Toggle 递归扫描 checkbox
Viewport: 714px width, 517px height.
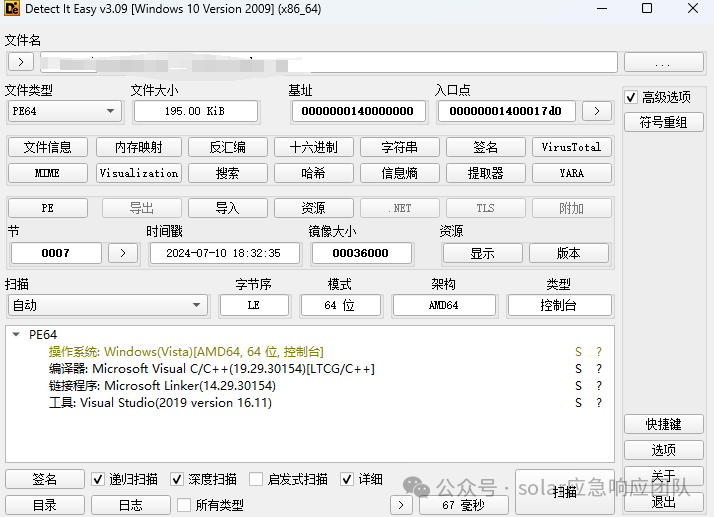coord(98,479)
